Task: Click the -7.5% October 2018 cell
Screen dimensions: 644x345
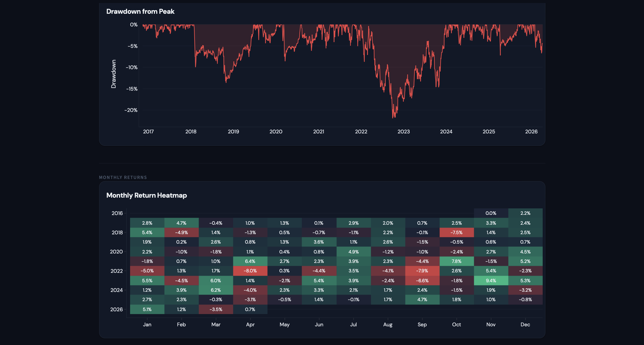Action: 457,232
